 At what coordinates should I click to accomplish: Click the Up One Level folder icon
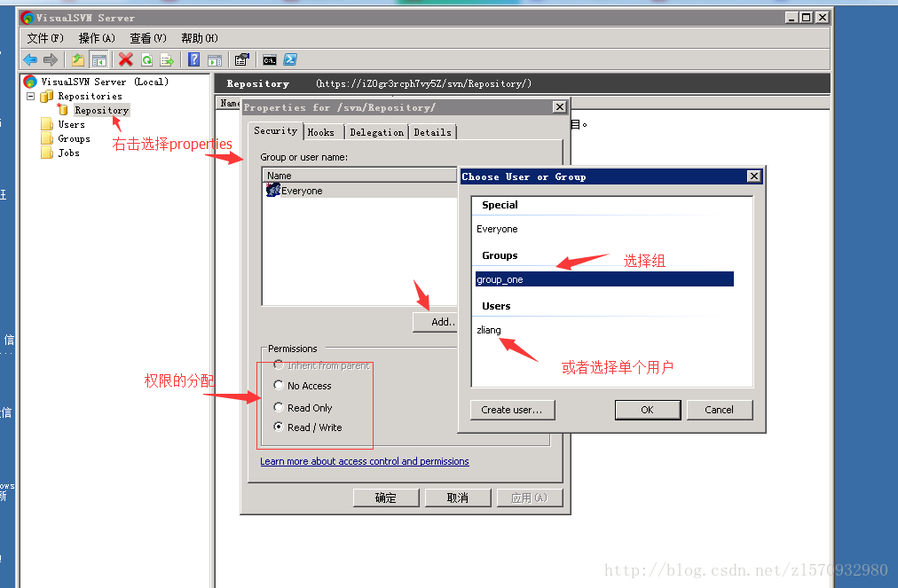[78, 59]
